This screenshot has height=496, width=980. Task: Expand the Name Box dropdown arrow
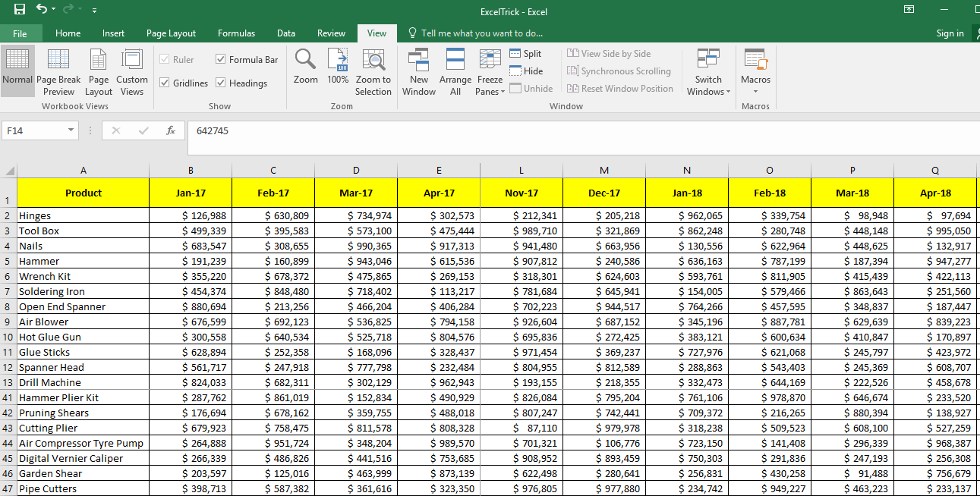pos(71,130)
